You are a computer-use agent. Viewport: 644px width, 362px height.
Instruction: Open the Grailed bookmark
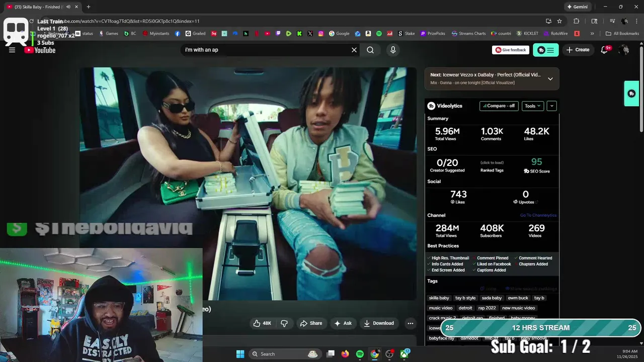[195, 34]
